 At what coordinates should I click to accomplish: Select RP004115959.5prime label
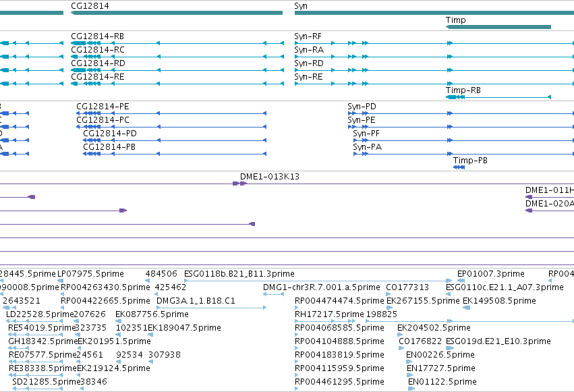(x=339, y=368)
